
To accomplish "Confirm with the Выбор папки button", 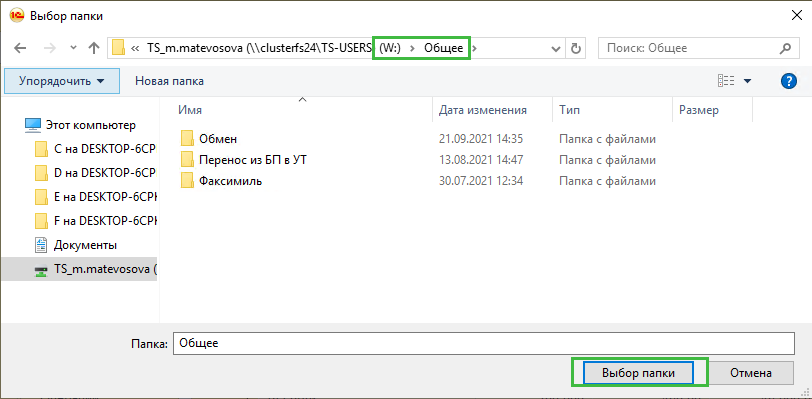I will (638, 373).
